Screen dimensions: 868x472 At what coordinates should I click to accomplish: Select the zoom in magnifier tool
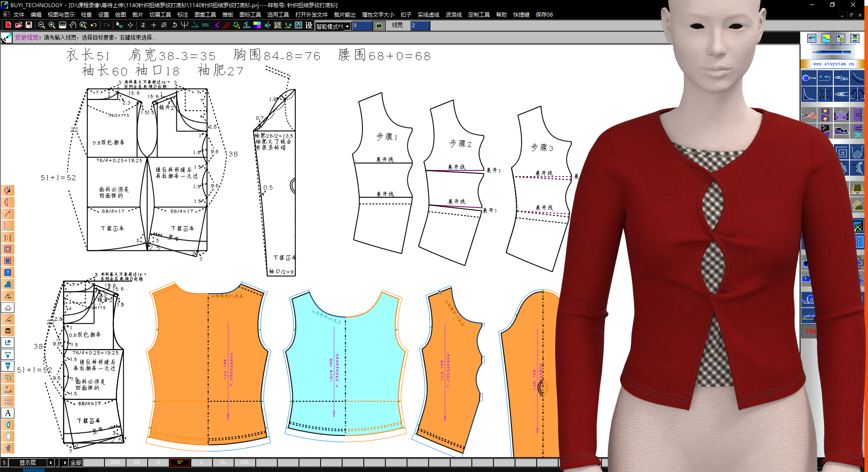52,25
